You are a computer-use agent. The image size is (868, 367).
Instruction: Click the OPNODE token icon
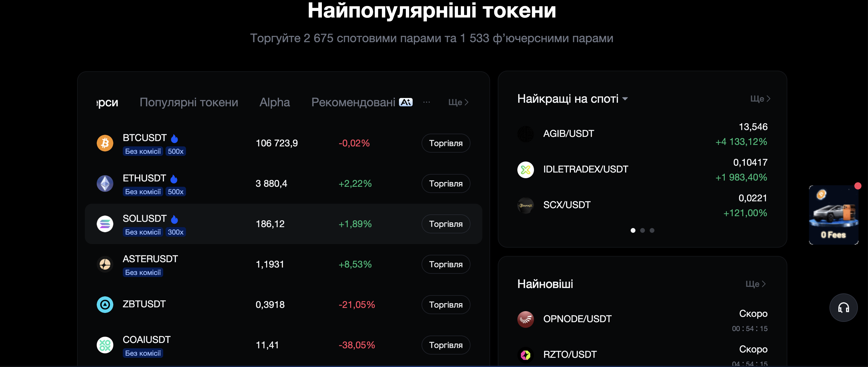pos(525,319)
